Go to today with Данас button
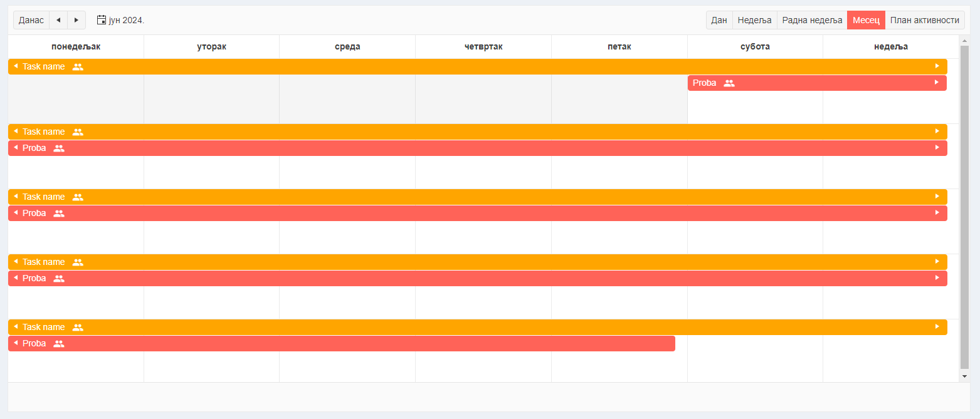Viewport: 980px width, 419px height. [x=31, y=20]
